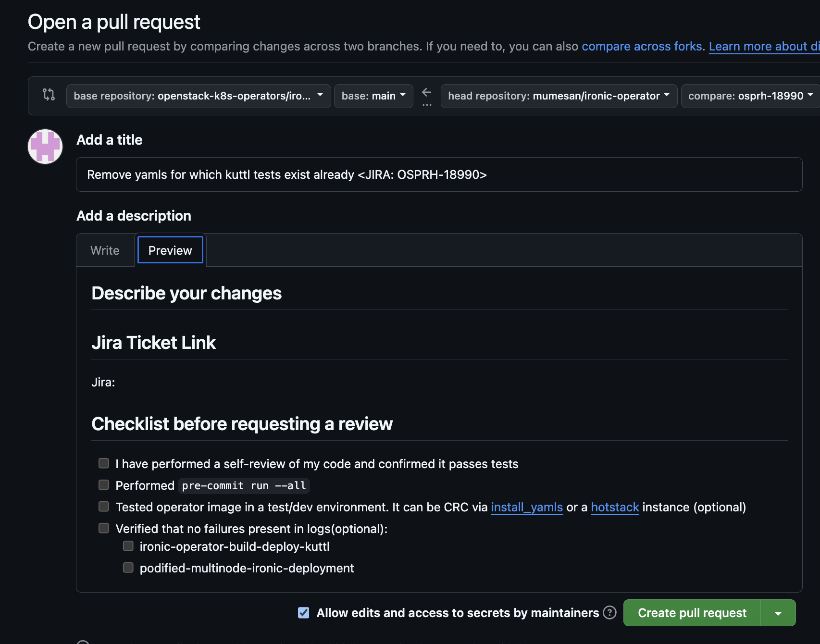Click the help question mark icon

(609, 613)
